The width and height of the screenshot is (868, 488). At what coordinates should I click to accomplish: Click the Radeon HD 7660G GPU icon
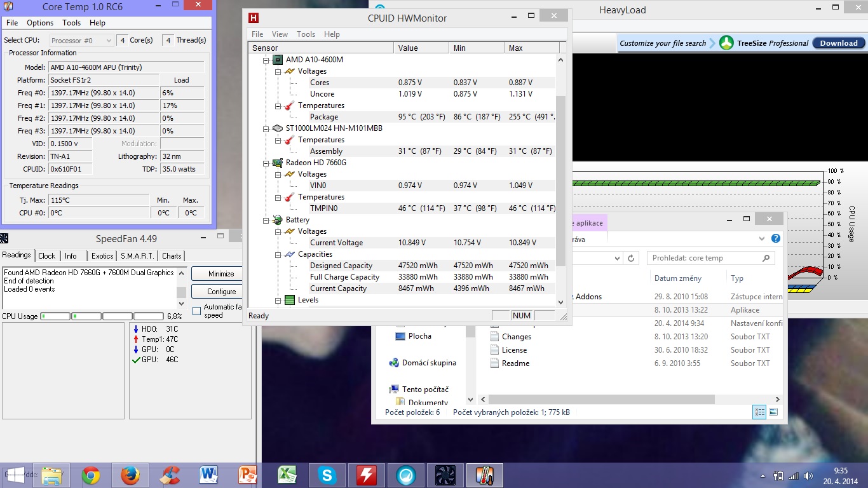[x=278, y=163]
